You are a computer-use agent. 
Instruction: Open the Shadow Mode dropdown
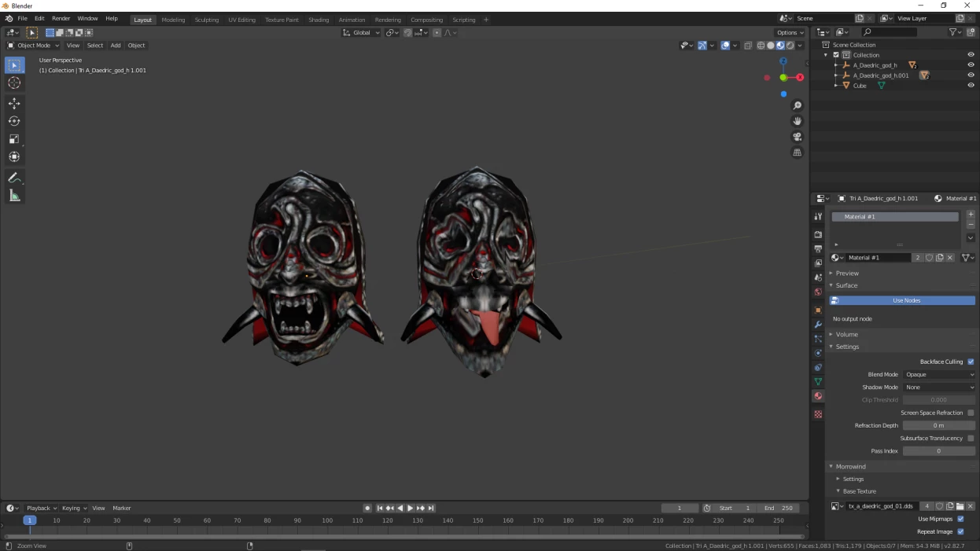pos(939,388)
